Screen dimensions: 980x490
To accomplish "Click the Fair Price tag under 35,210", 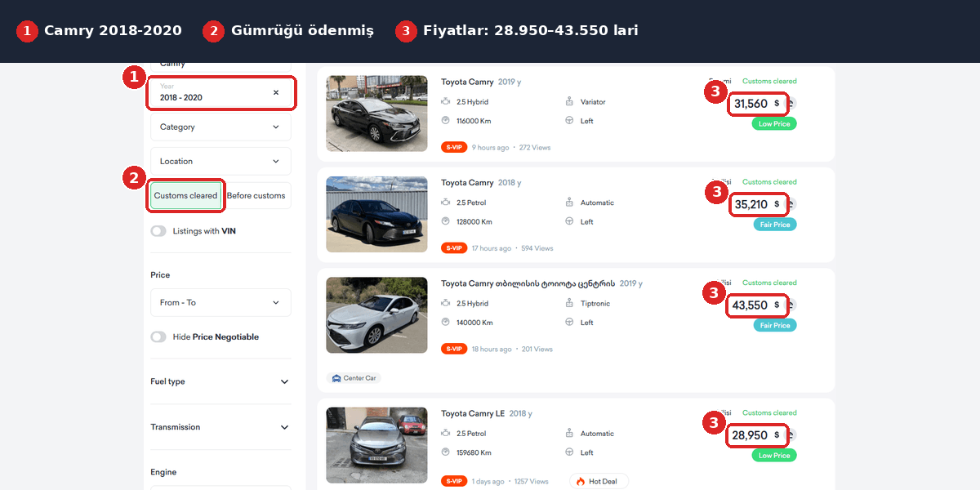I will pos(775,225).
